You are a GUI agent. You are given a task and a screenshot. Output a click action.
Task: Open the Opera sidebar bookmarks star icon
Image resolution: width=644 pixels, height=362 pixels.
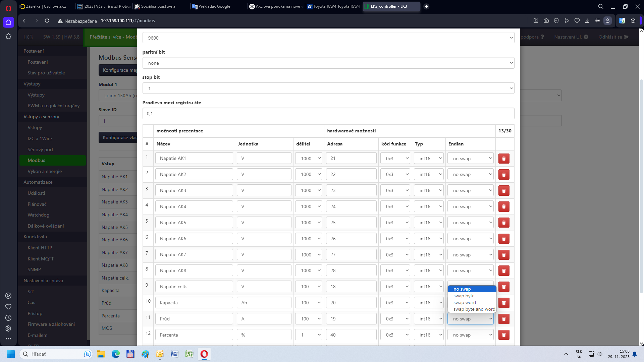8,36
